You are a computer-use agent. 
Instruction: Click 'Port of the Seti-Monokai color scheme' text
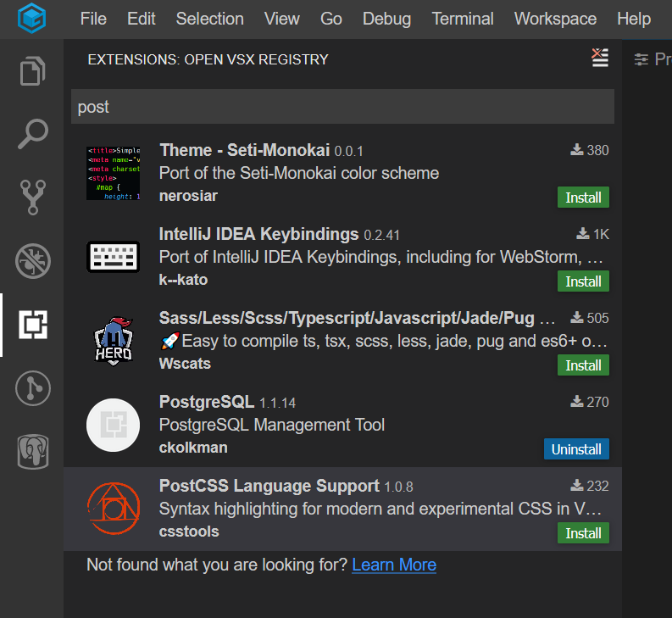(x=299, y=173)
